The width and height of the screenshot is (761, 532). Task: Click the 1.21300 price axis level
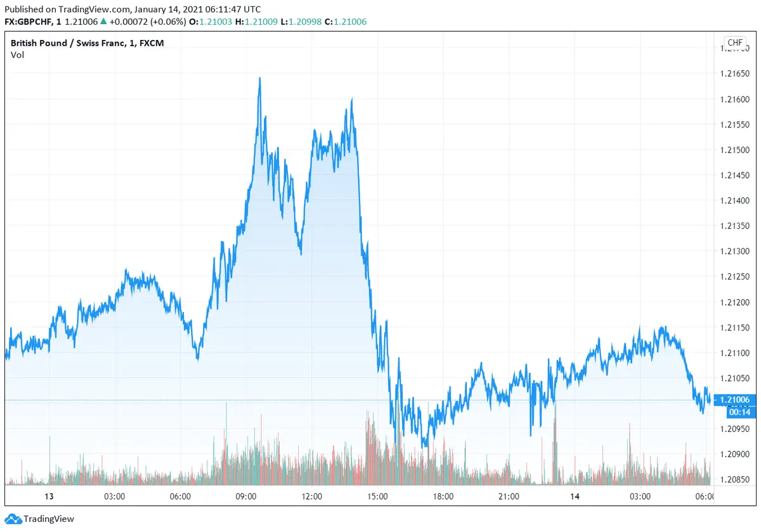pyautogui.click(x=736, y=251)
